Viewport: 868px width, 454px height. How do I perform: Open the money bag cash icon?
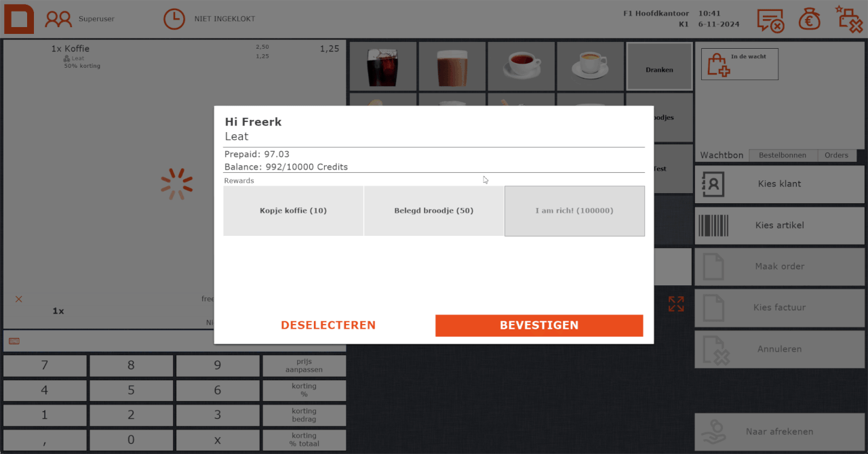[809, 19]
